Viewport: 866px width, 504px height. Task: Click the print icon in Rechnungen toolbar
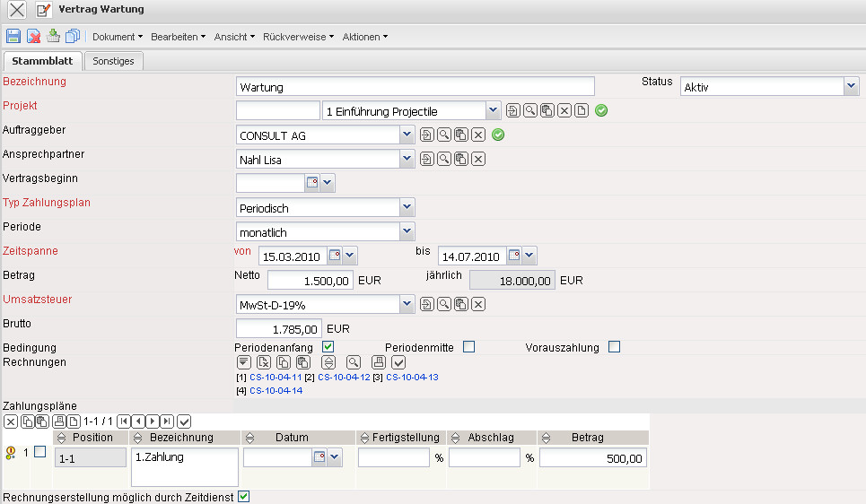tap(379, 362)
